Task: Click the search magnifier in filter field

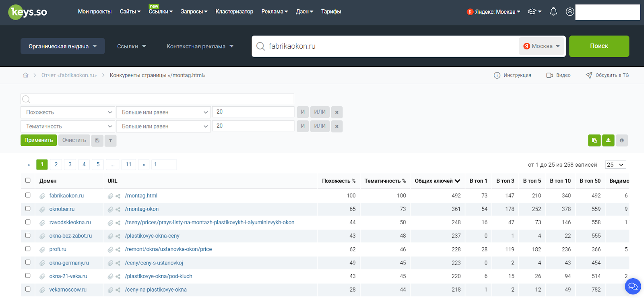Action: [26, 99]
